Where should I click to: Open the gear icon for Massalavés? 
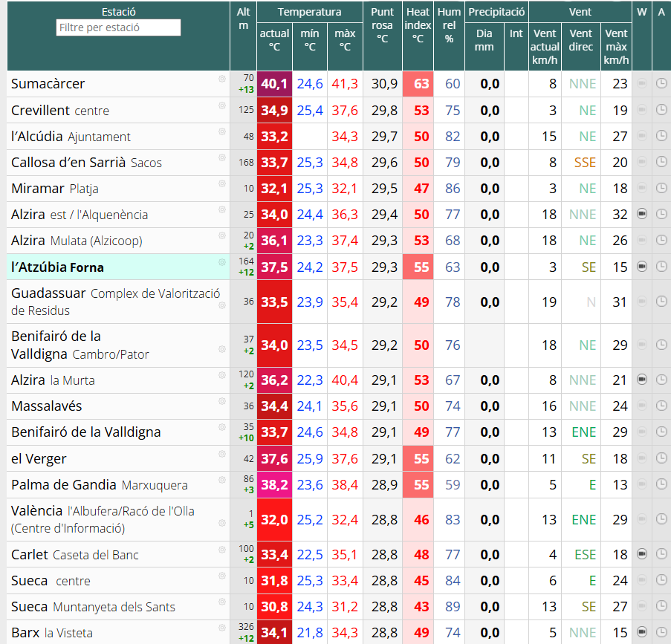[222, 401]
